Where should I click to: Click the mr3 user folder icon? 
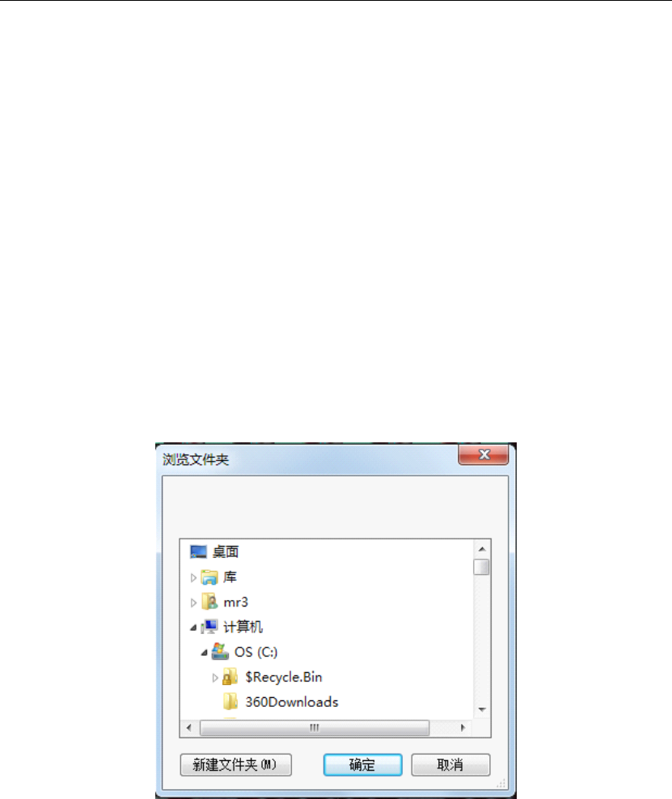coord(209,602)
